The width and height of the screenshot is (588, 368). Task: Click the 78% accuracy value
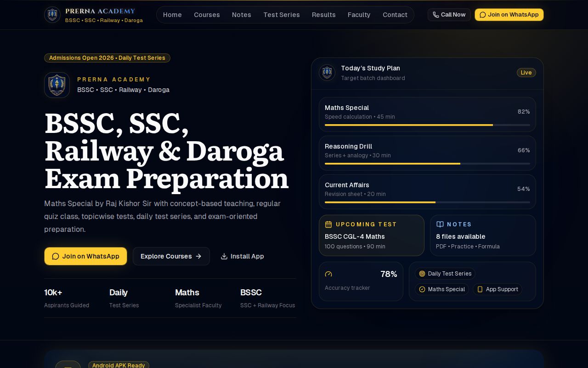[389, 274]
